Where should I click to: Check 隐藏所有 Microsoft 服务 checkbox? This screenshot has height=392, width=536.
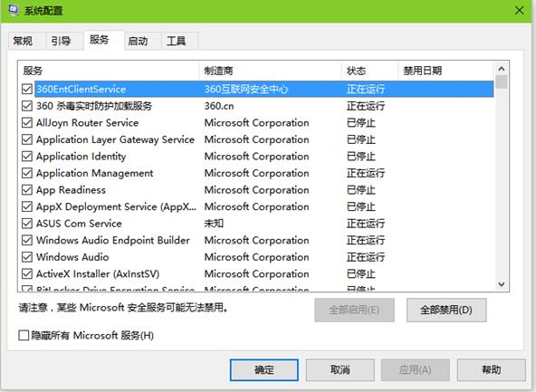tap(24, 335)
